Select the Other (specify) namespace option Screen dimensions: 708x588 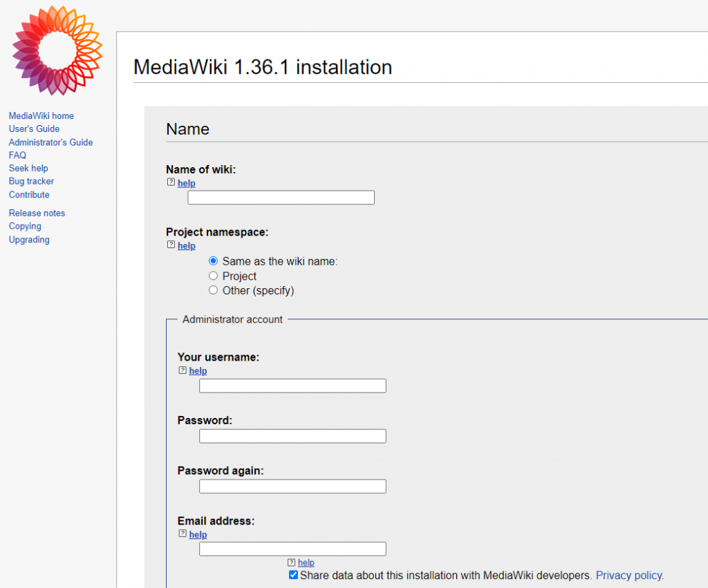click(213, 290)
